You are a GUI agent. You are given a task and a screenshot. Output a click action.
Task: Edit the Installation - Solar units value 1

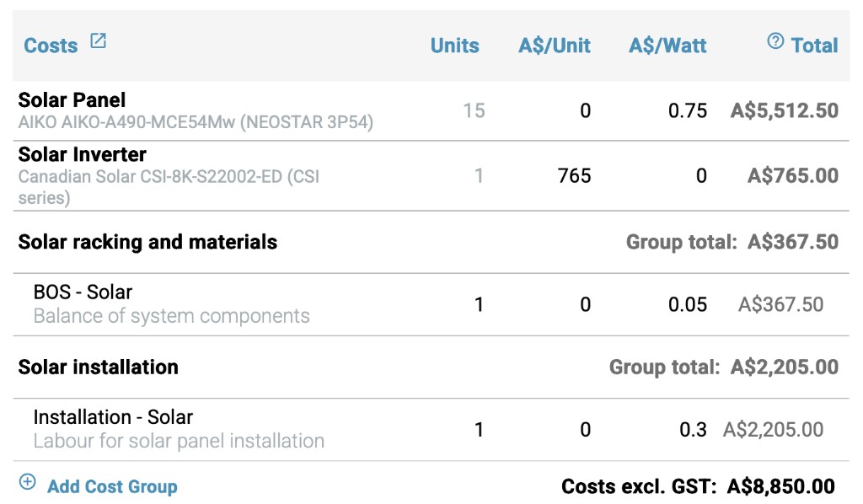coord(480,430)
